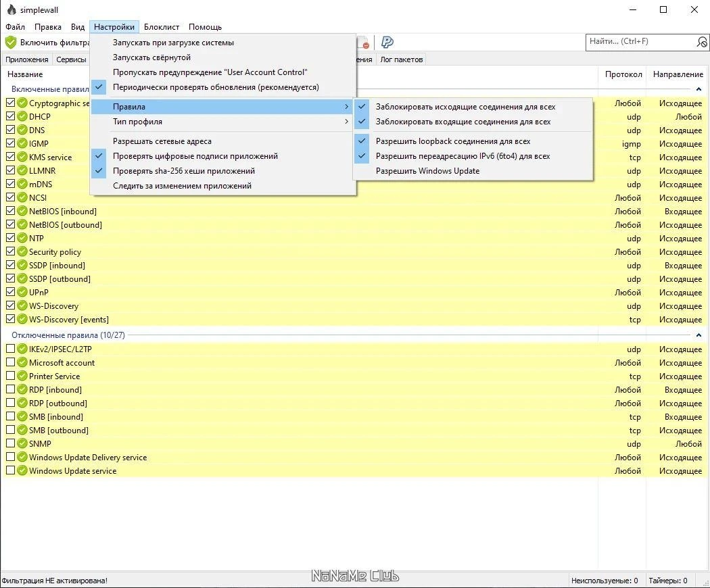This screenshot has width=710, height=588.
Task: Check the Windows Update service rule checkbox
Action: 10,470
